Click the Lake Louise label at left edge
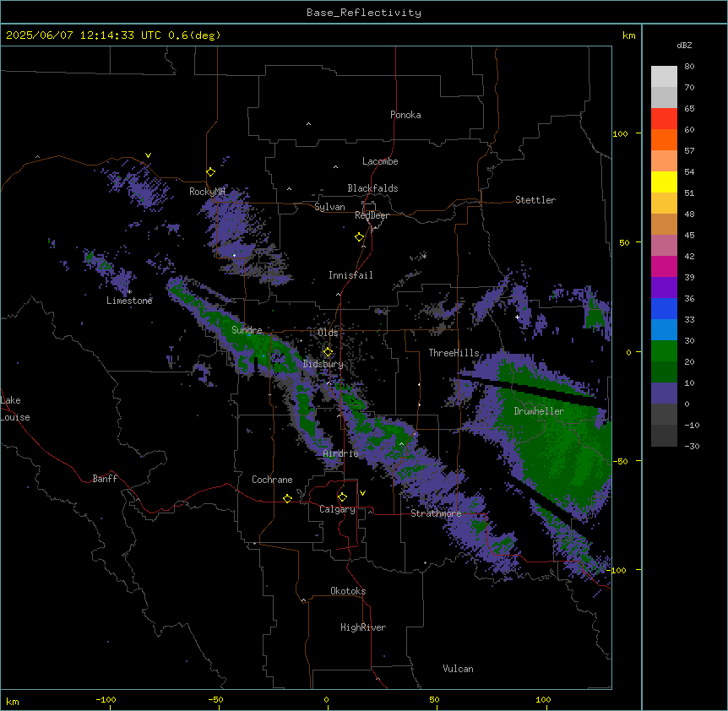 (15, 409)
